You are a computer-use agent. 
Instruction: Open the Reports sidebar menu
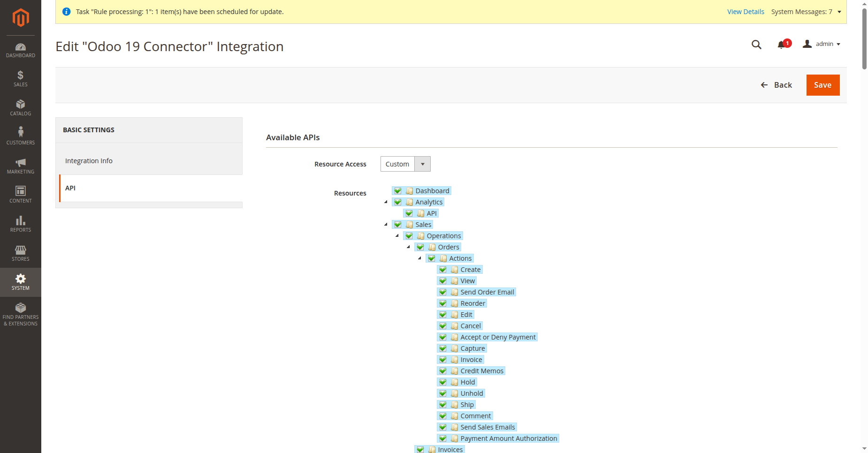(x=21, y=224)
